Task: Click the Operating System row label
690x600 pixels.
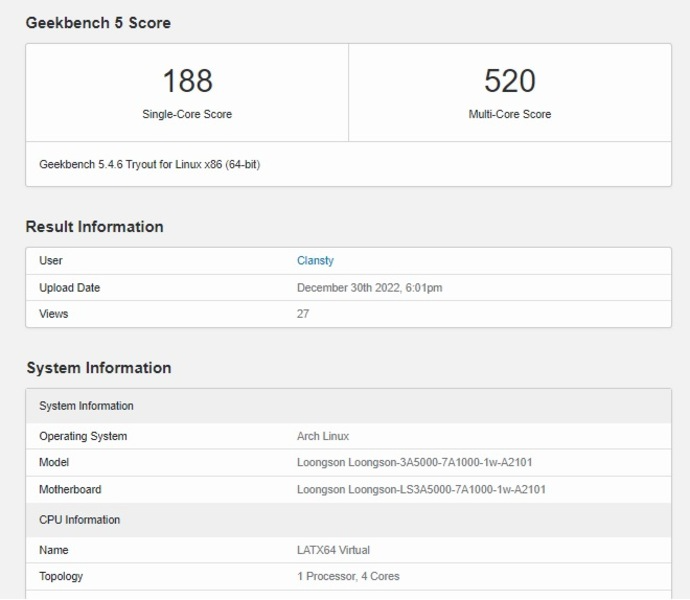Action: point(83,436)
